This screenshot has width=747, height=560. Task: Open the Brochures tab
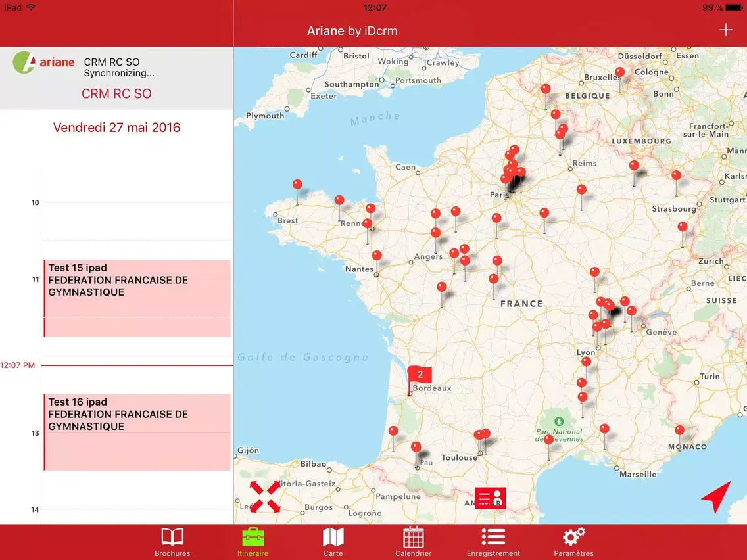pos(172,542)
